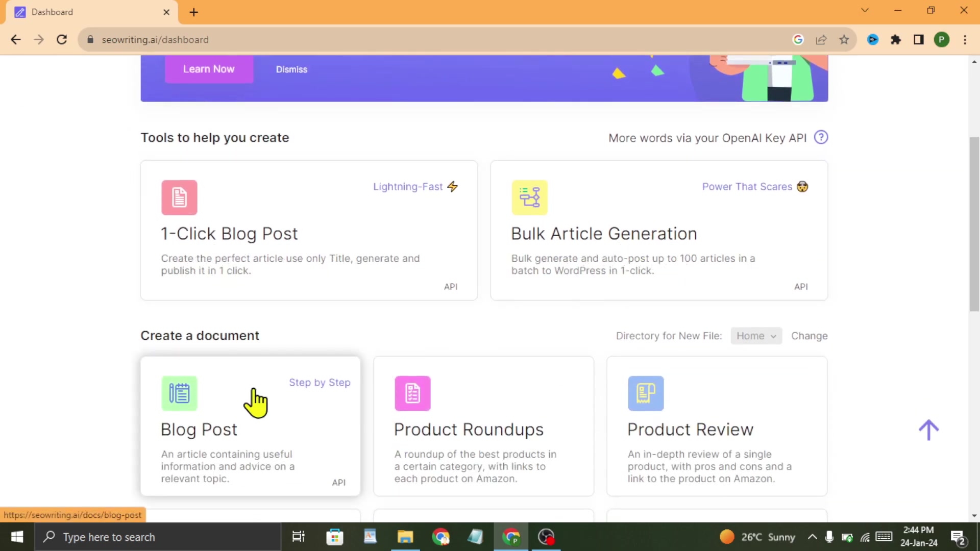
Task: Dismiss the banner
Action: 291,69
